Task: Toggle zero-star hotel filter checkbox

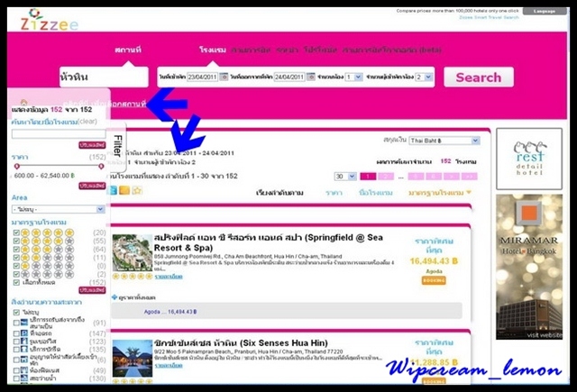Action: [x=16, y=274]
